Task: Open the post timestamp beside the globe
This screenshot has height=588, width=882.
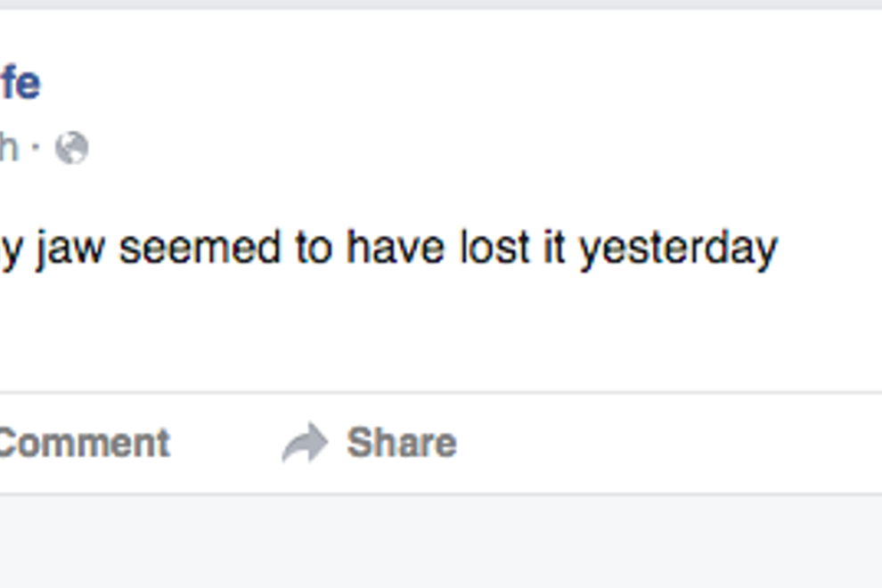Action: (x=9, y=148)
